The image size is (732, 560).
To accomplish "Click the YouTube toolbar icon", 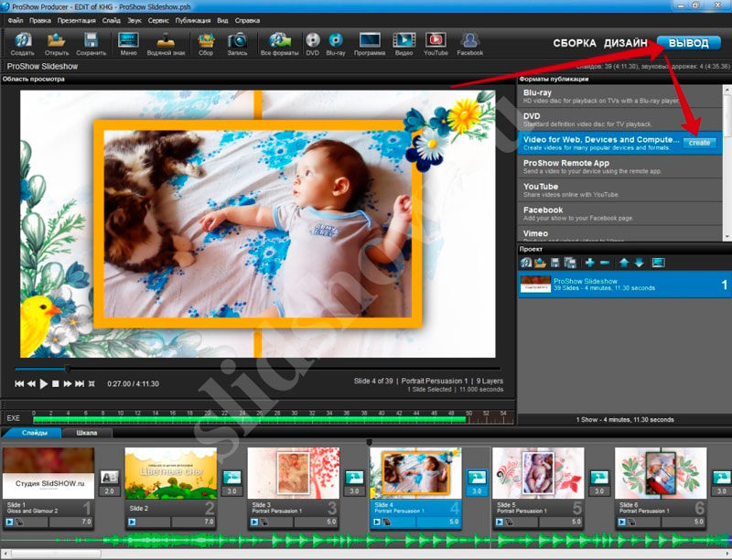I will click(x=436, y=43).
